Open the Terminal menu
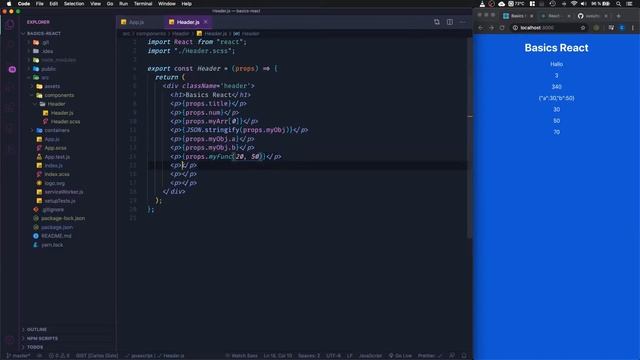640x360 pixels. (143, 4)
